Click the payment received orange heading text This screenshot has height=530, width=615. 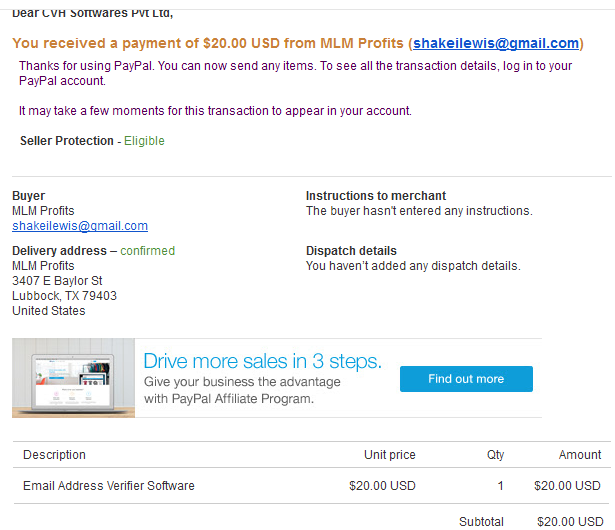pyautogui.click(x=210, y=44)
